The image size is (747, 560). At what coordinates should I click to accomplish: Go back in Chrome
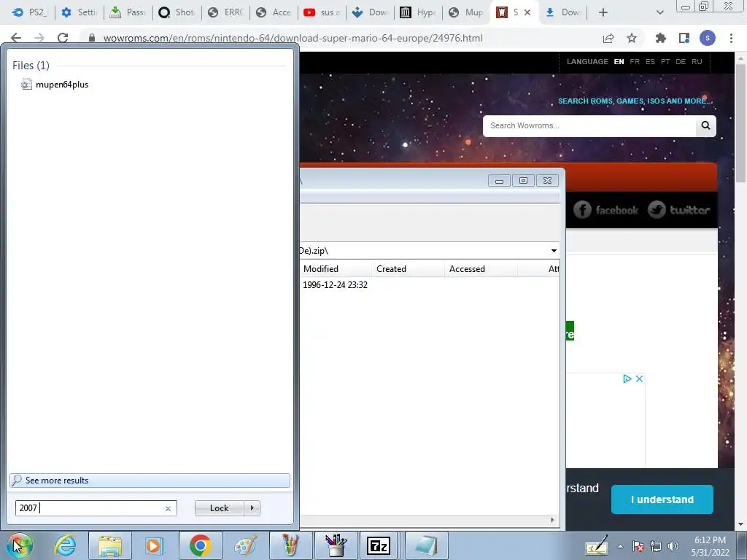coord(16,38)
